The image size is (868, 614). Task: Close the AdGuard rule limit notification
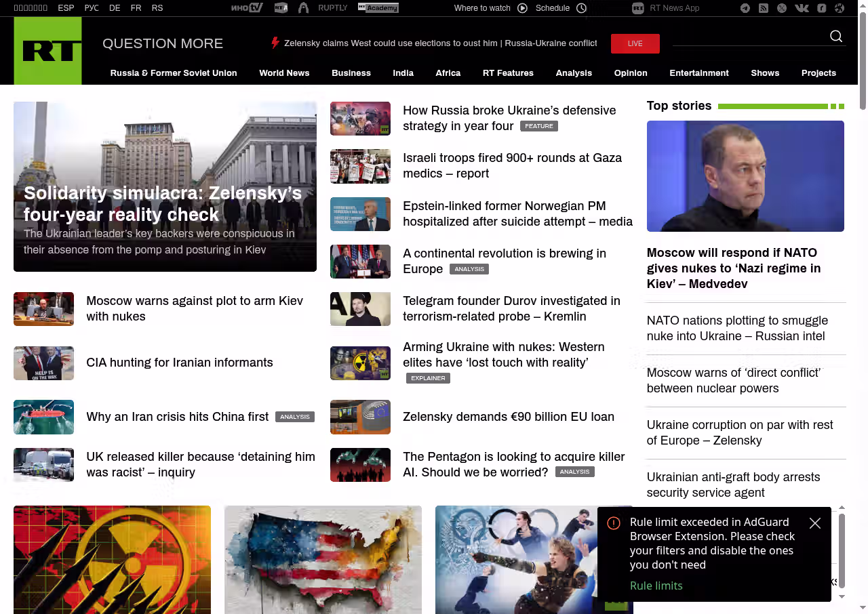pos(815,523)
